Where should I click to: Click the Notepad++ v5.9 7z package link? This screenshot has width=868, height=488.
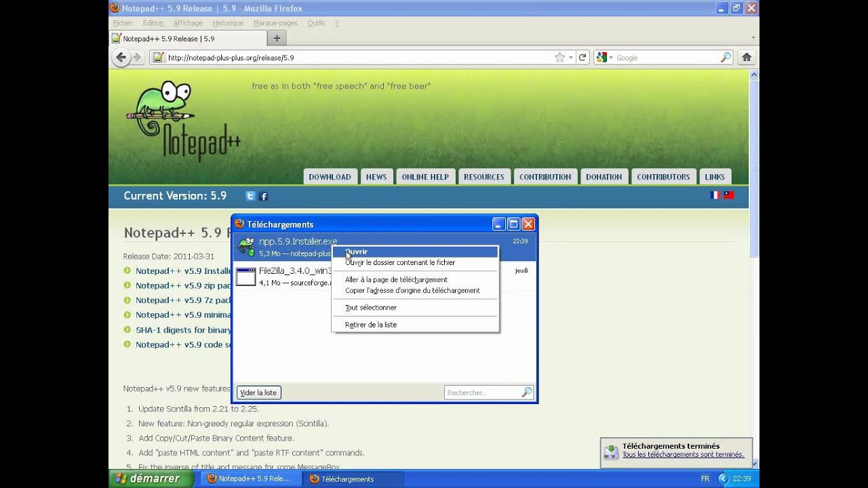(x=183, y=300)
